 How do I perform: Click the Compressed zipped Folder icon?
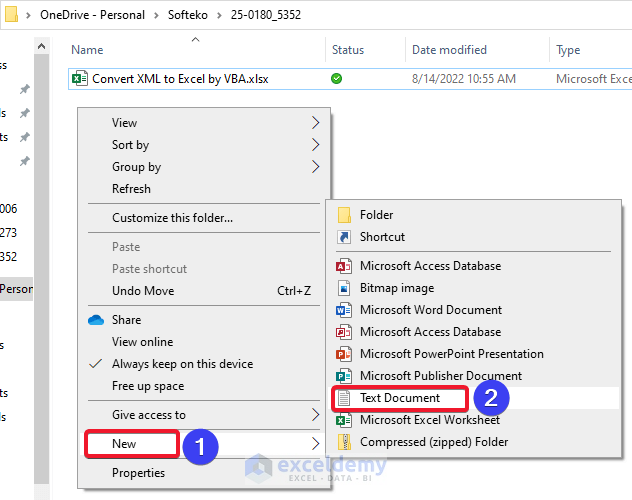pos(344,442)
